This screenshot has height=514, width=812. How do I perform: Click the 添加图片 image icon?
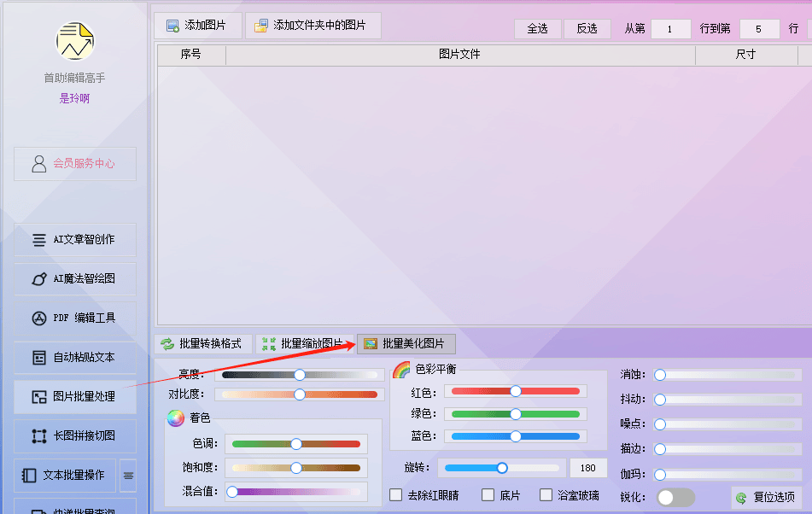173,25
